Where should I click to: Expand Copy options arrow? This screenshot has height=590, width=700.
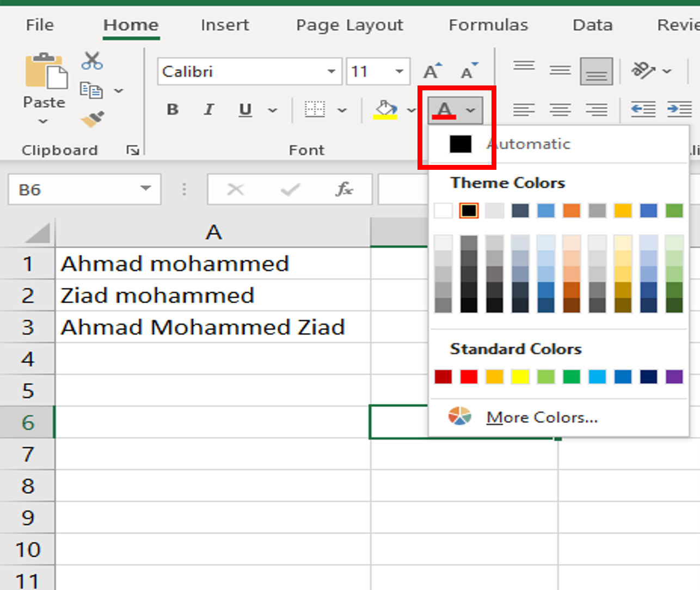(119, 90)
